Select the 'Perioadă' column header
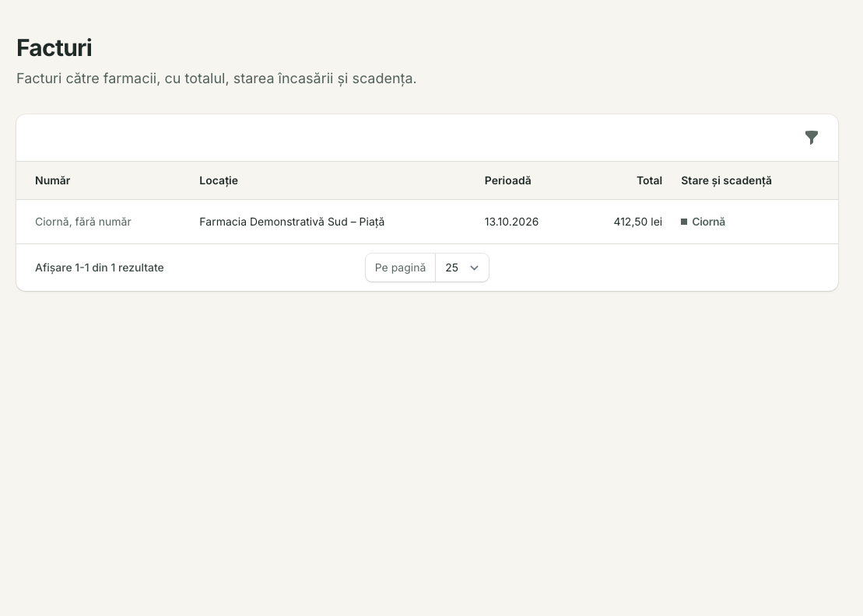The height and width of the screenshot is (616, 863). pyautogui.click(x=507, y=180)
